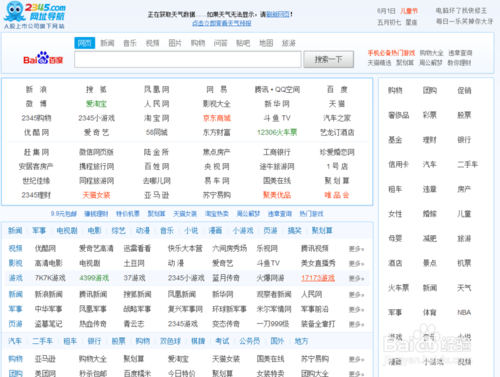The width and height of the screenshot is (500, 377).
Task: Expand 更多 in the 美团网 row
Action: coord(356,373)
